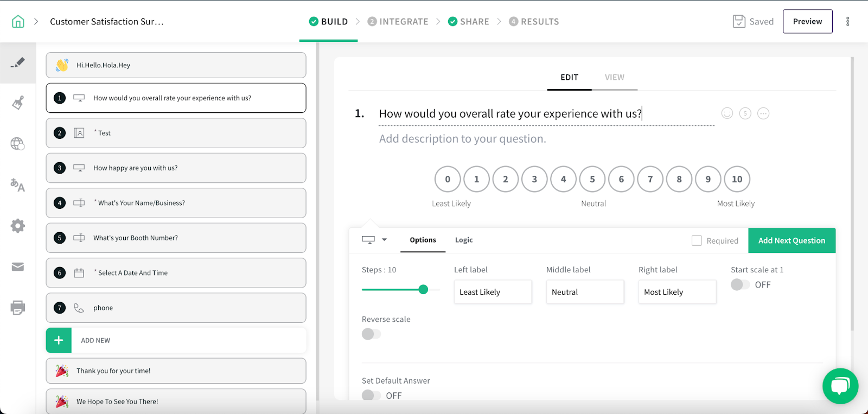Open the print icon in sidebar
Image resolution: width=868 pixels, height=414 pixels.
click(18, 308)
